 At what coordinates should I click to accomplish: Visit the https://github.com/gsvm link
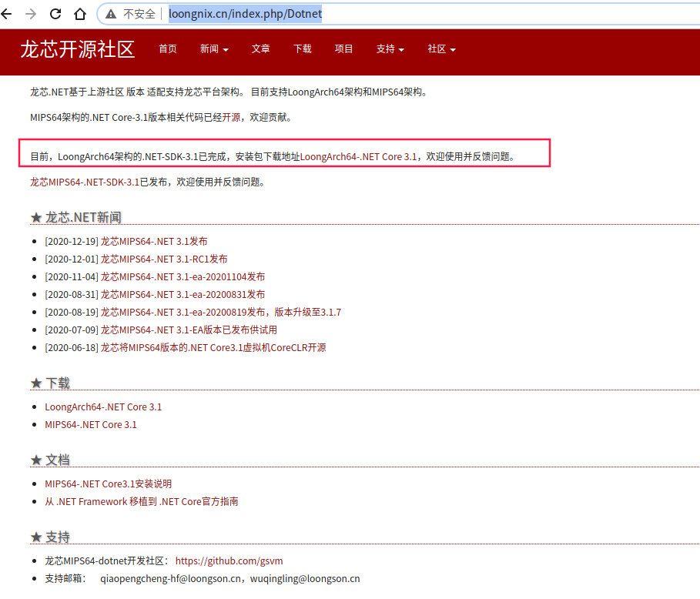coord(229,561)
